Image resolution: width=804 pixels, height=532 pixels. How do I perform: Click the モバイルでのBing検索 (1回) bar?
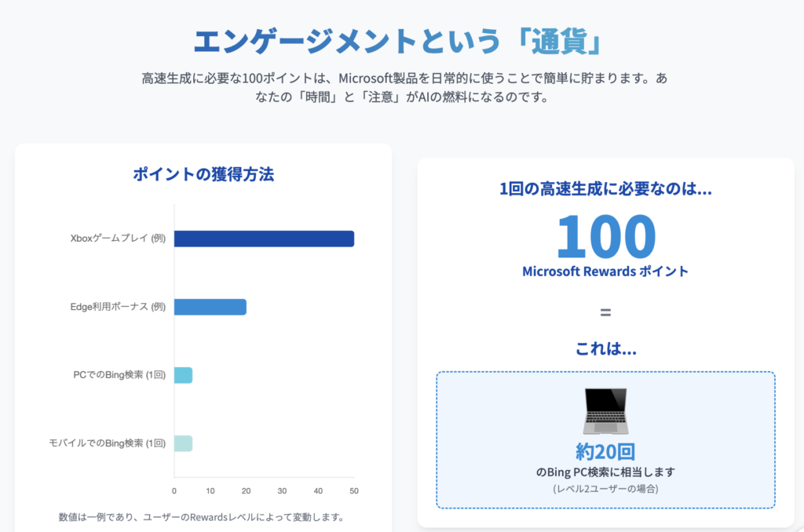(183, 443)
